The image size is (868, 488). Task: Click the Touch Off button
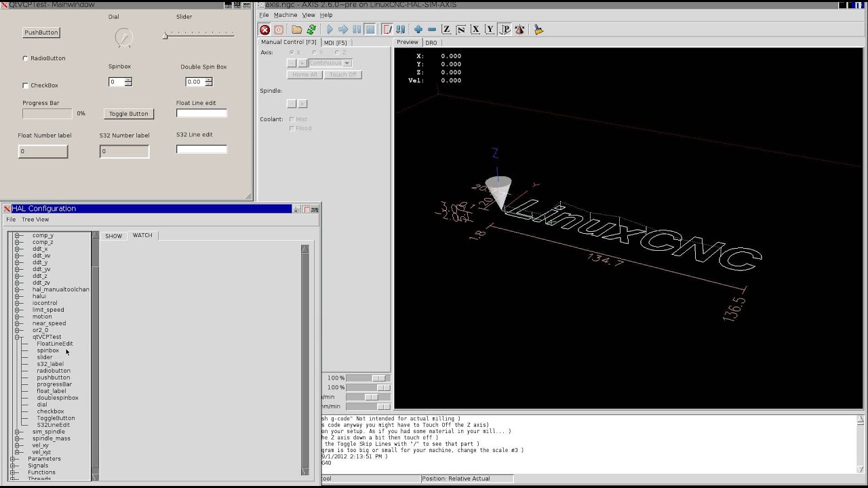pos(343,75)
